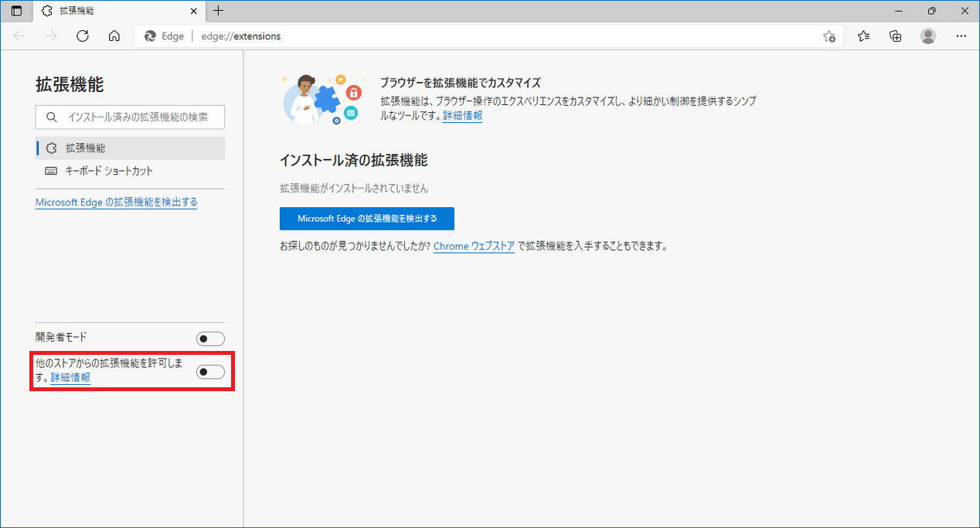Open キーボード ショートカット sidebar item
Screen dimensions: 980x528
[x=130, y=171]
